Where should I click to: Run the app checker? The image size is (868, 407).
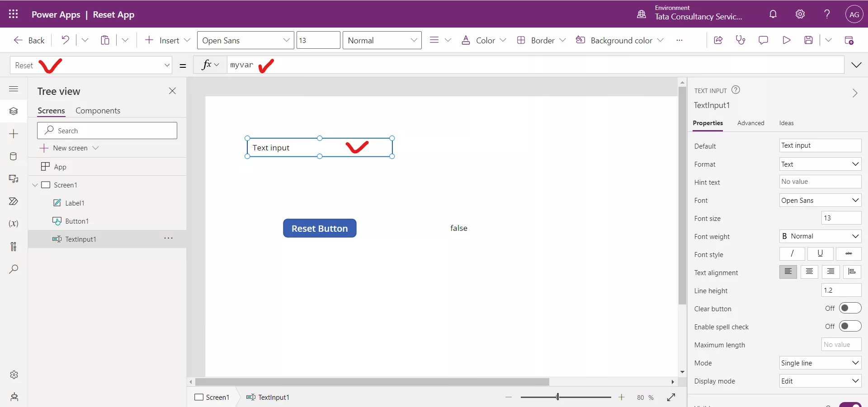741,40
